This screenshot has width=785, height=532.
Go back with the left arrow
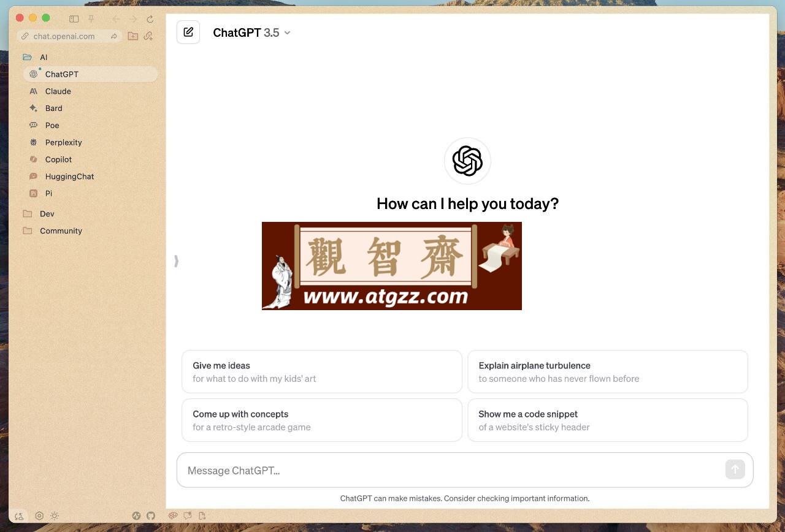click(x=116, y=19)
